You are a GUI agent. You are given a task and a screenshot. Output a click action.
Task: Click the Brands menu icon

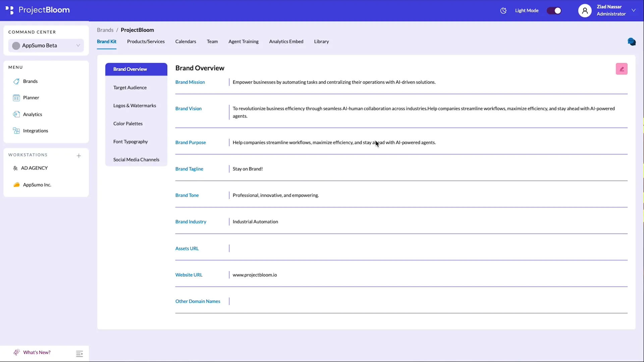click(16, 81)
